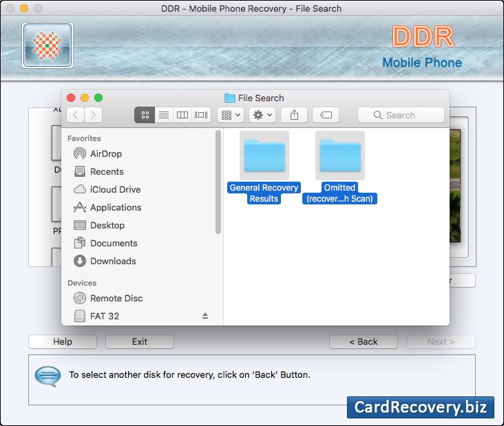
Task: Click the Remote Disc icon
Action: [80, 298]
